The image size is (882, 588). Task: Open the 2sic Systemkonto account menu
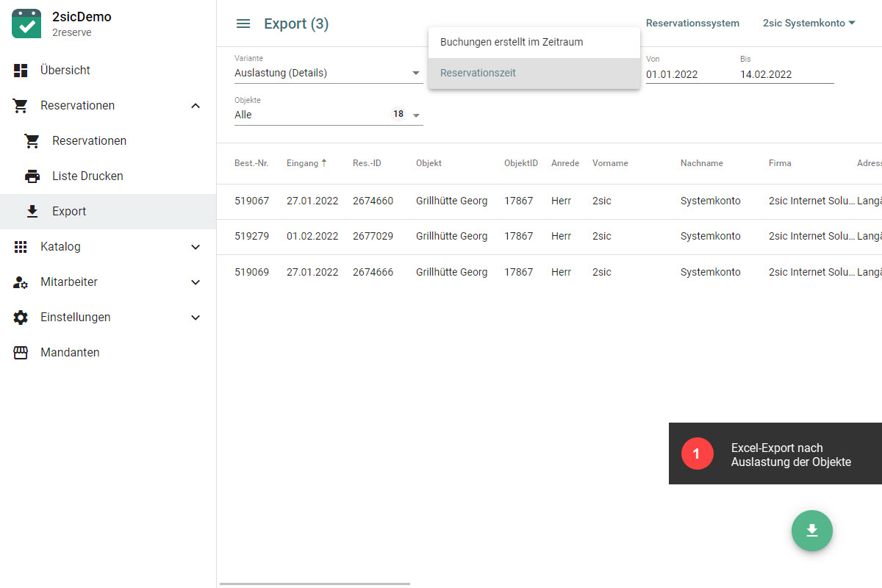pyautogui.click(x=808, y=24)
